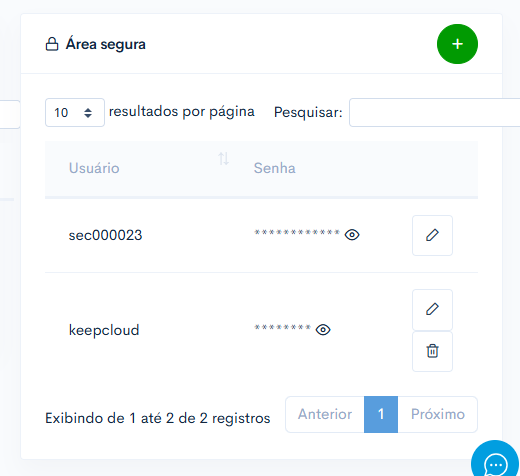The height and width of the screenshot is (476, 520).
Task: Click the green plus add button
Action: [457, 44]
